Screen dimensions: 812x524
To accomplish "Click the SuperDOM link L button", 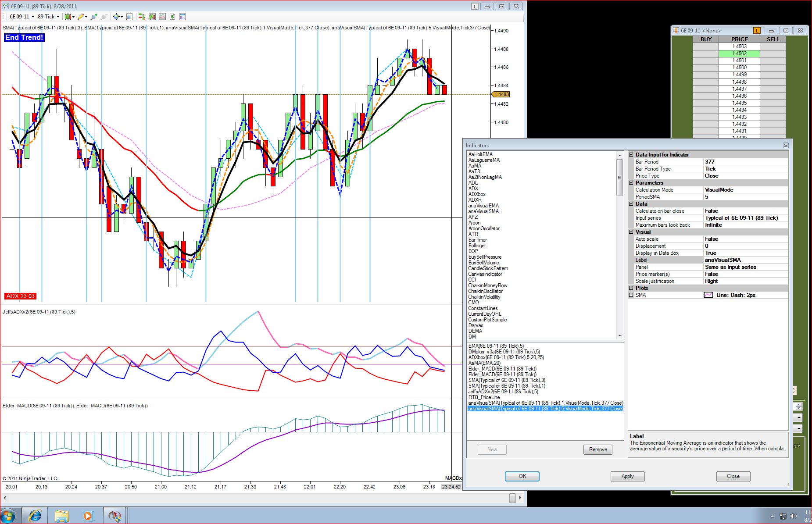I will (757, 30).
